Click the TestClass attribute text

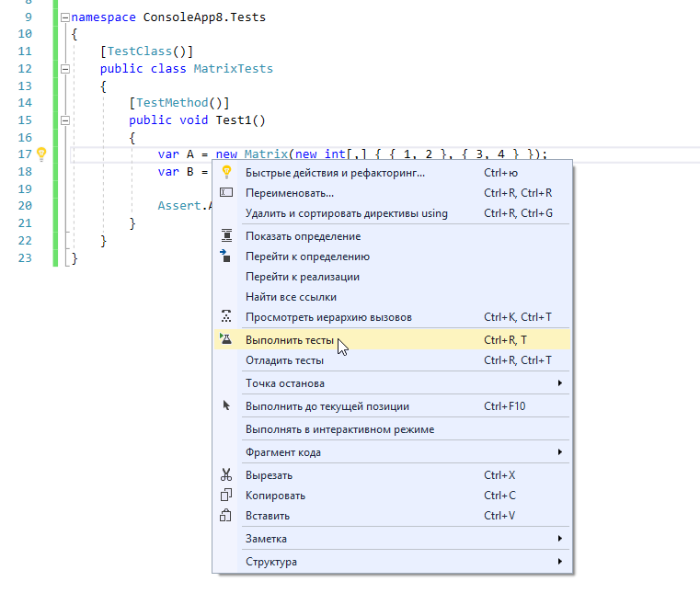click(x=139, y=51)
